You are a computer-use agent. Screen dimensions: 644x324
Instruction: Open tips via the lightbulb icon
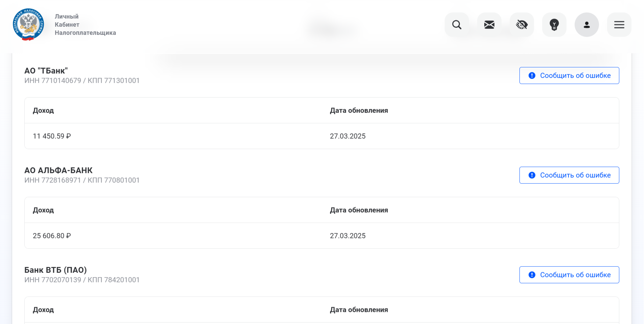[554, 25]
